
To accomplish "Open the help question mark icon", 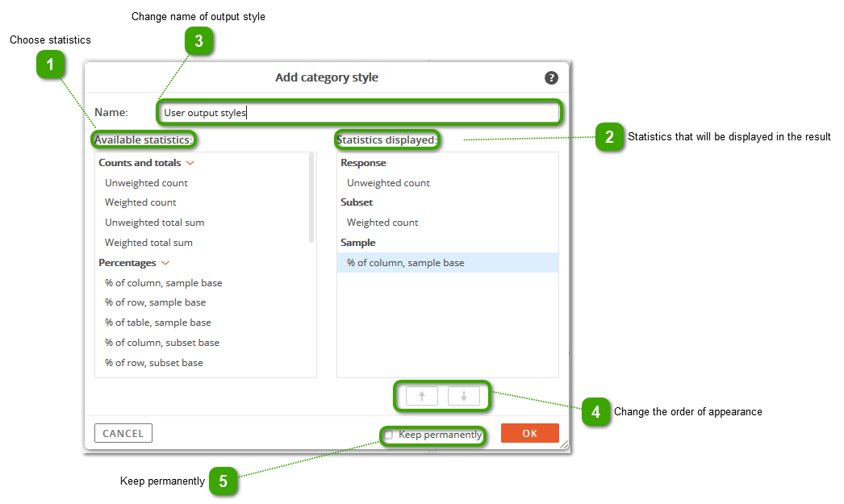I will point(550,77).
